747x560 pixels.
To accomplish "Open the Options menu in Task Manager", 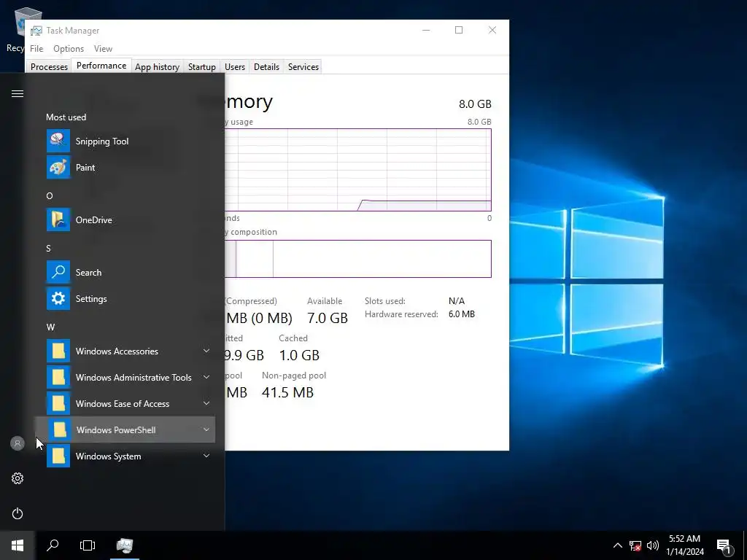I will [69, 49].
